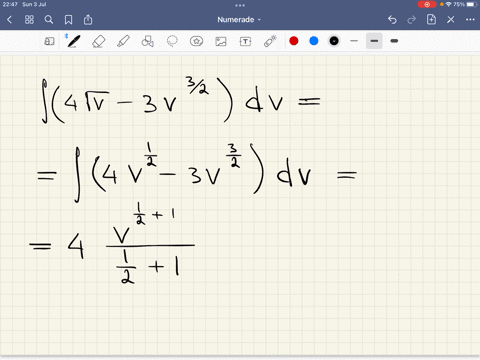The width and height of the screenshot is (480, 360).
Task: Open the Numerade document title dropdown
Action: [239, 20]
